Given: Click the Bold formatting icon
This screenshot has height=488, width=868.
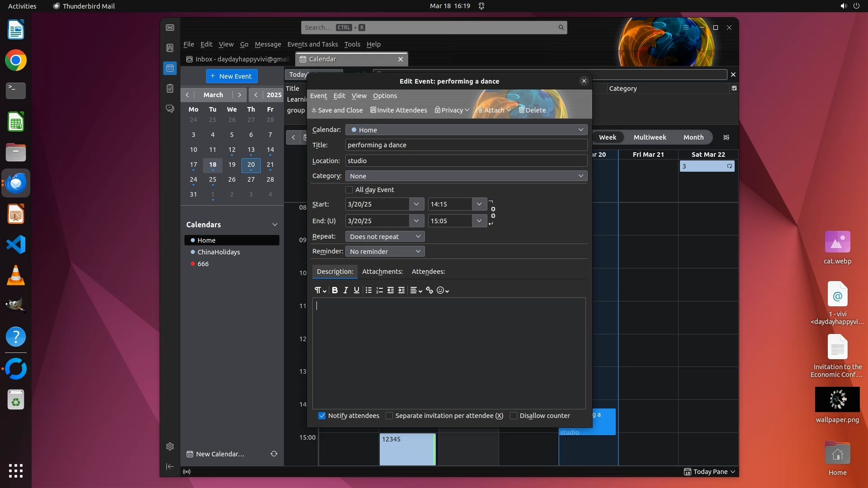Looking at the screenshot, I should (335, 290).
